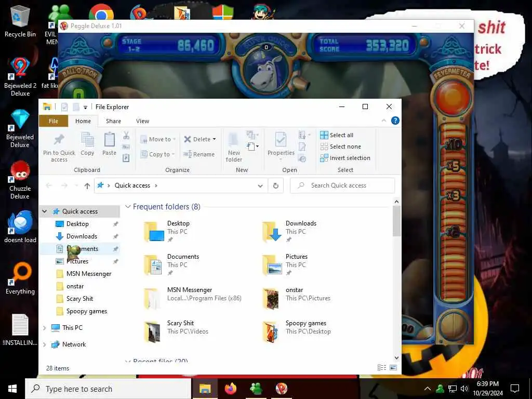Select the 'doesnt load' Thunderbird shortcut
This screenshot has width=532, height=399.
[20, 228]
